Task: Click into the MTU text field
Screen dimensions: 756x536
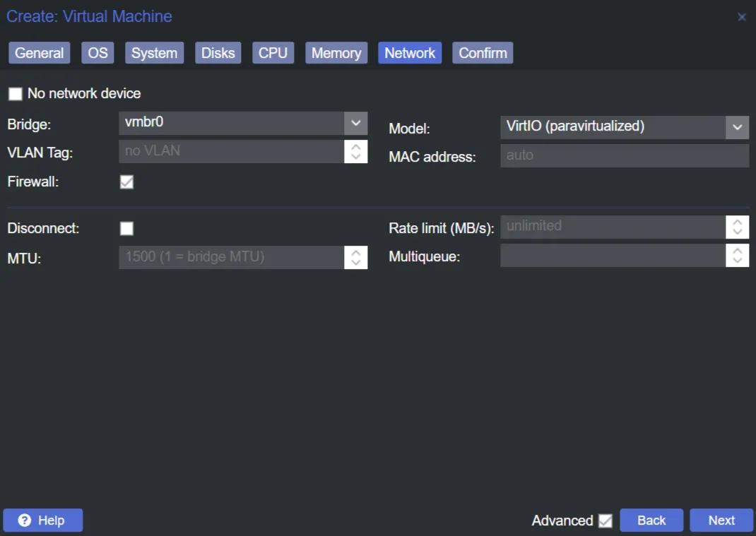Action: coord(231,257)
